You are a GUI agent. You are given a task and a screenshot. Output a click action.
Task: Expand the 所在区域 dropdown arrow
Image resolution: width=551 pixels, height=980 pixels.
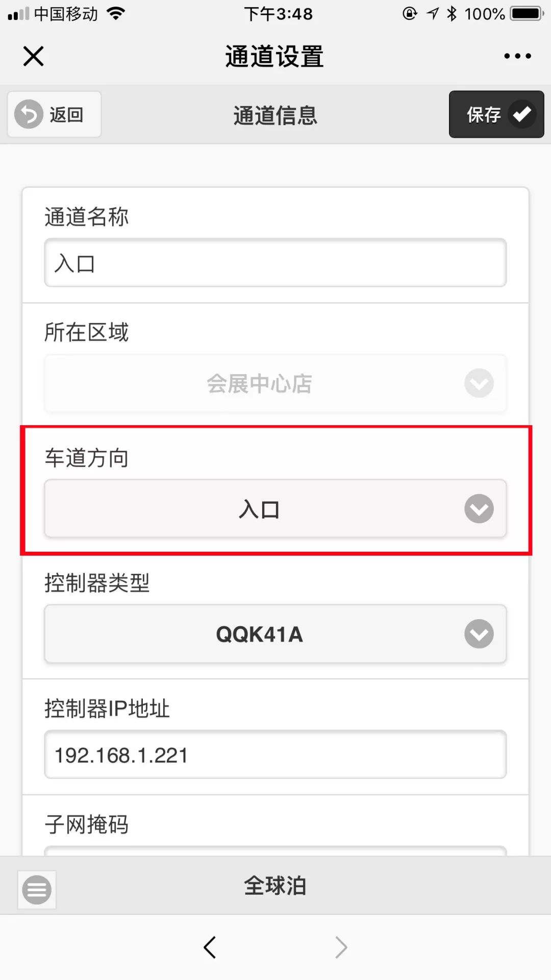click(479, 383)
